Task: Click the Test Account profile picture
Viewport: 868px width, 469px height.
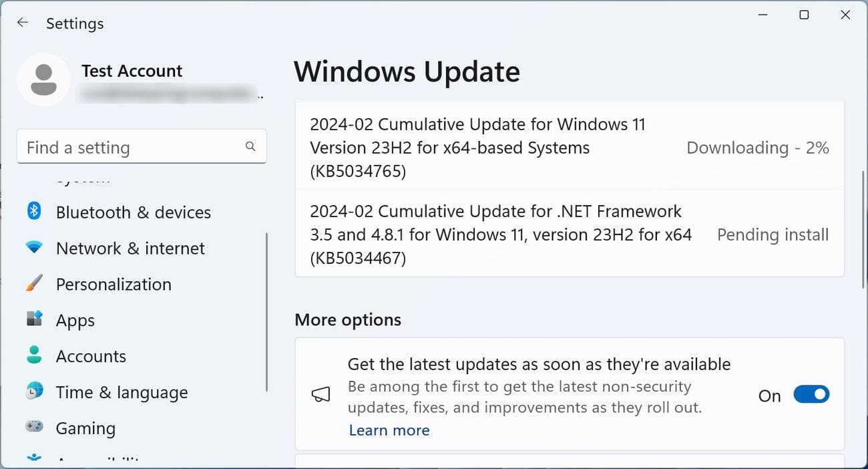Action: (x=43, y=80)
